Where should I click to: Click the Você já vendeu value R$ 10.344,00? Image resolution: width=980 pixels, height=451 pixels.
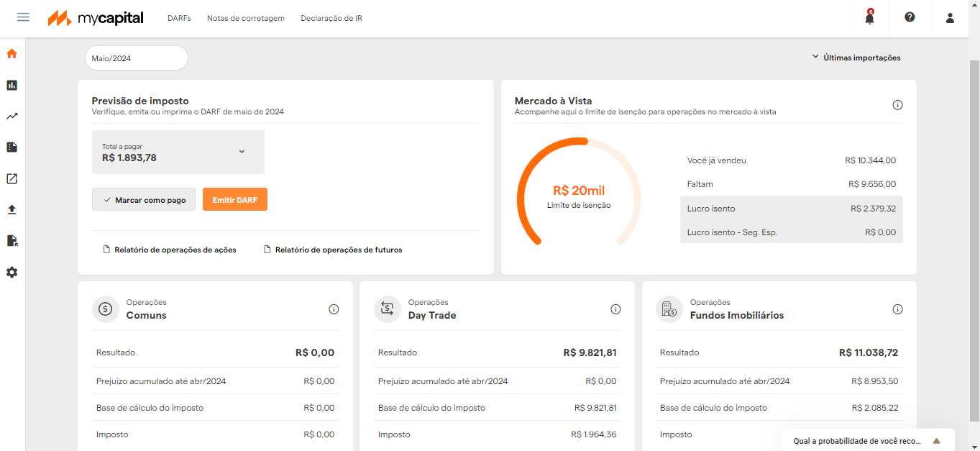871,160
